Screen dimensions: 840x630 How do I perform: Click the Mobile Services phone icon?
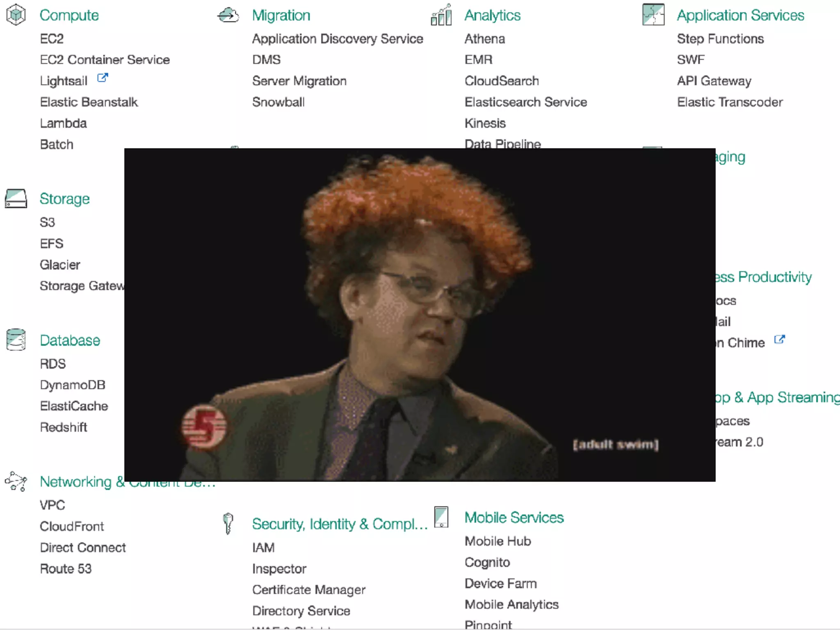click(x=441, y=517)
